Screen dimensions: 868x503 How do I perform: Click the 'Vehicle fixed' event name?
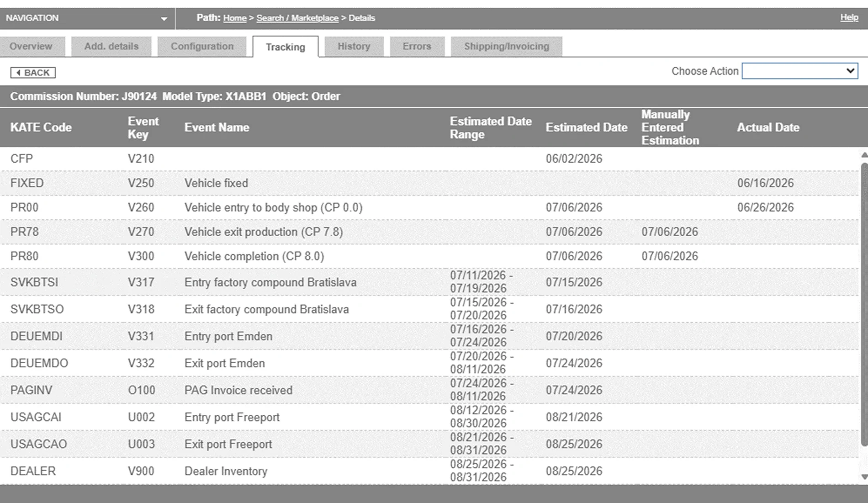pos(216,183)
